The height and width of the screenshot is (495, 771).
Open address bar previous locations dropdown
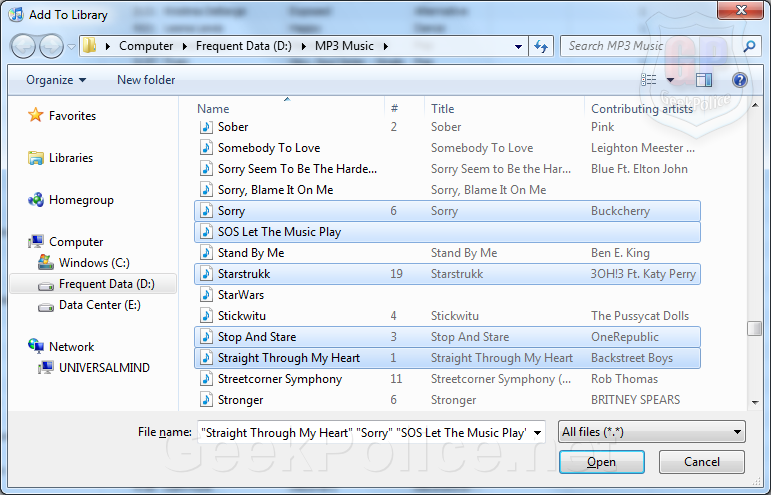pyautogui.click(x=518, y=47)
